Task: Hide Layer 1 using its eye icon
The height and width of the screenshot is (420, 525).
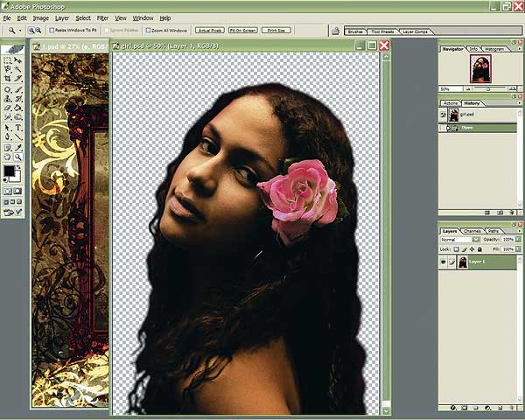Action: coord(444,262)
